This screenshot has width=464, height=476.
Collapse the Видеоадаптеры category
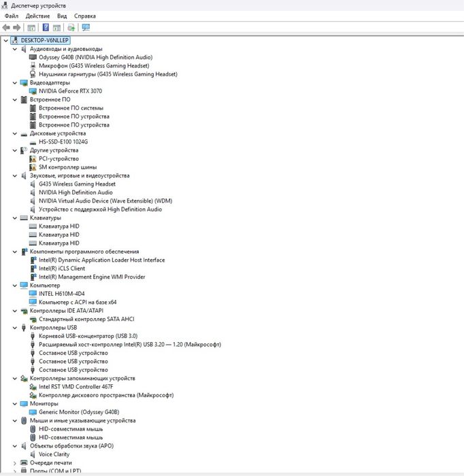tap(14, 82)
